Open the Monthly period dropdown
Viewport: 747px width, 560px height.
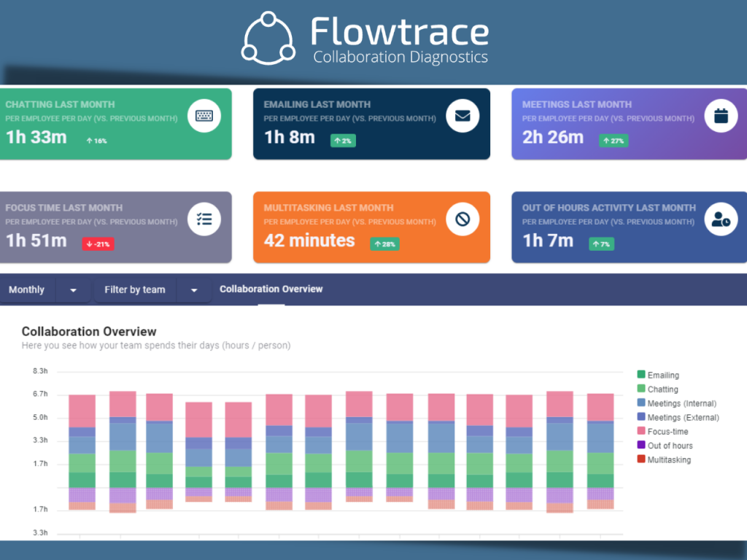click(27, 289)
